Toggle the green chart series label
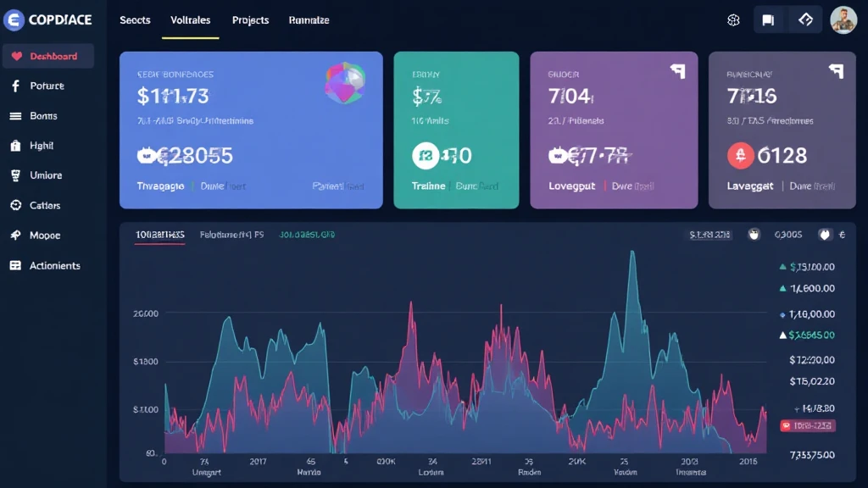Image resolution: width=868 pixels, height=488 pixels. pyautogui.click(x=307, y=235)
